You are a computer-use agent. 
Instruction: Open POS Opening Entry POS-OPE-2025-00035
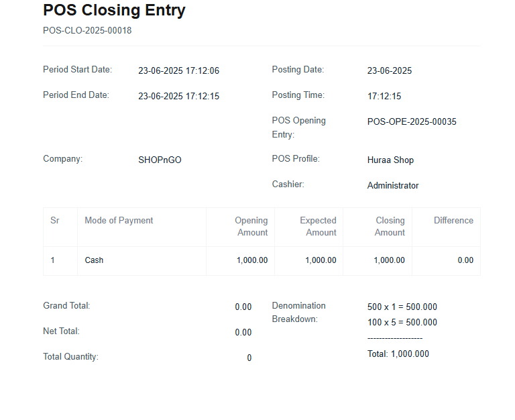[412, 121]
